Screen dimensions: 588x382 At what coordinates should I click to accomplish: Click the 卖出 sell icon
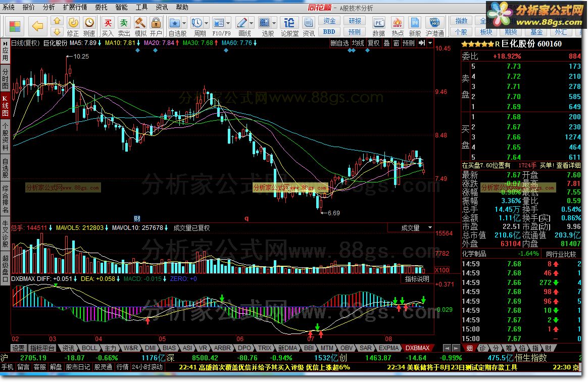point(124,23)
